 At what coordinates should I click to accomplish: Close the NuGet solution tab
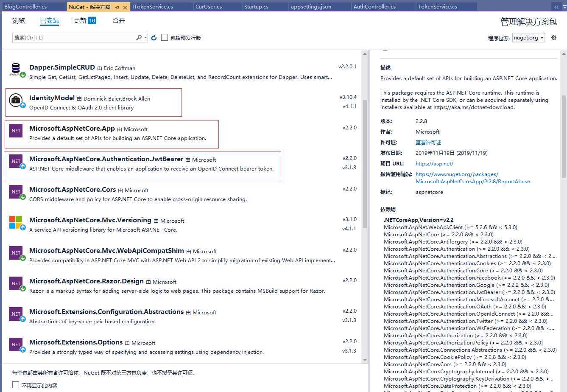pos(125,7)
